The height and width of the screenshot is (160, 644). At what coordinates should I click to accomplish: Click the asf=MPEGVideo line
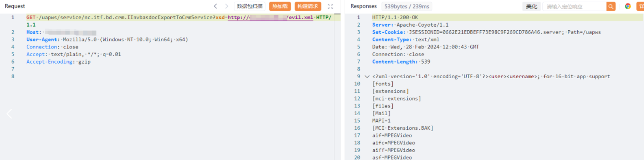pyautogui.click(x=392, y=157)
